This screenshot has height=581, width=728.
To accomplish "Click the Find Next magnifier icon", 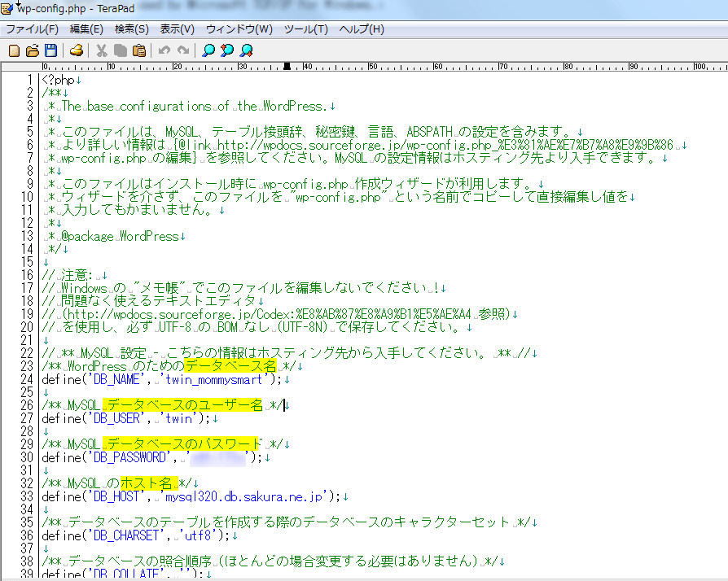I will click(246, 50).
